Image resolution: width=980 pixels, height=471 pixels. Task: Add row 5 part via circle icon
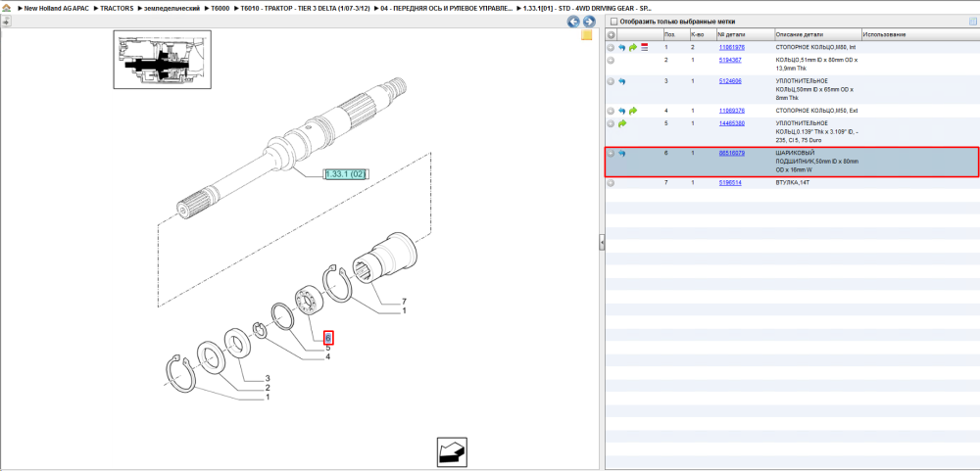click(x=611, y=123)
